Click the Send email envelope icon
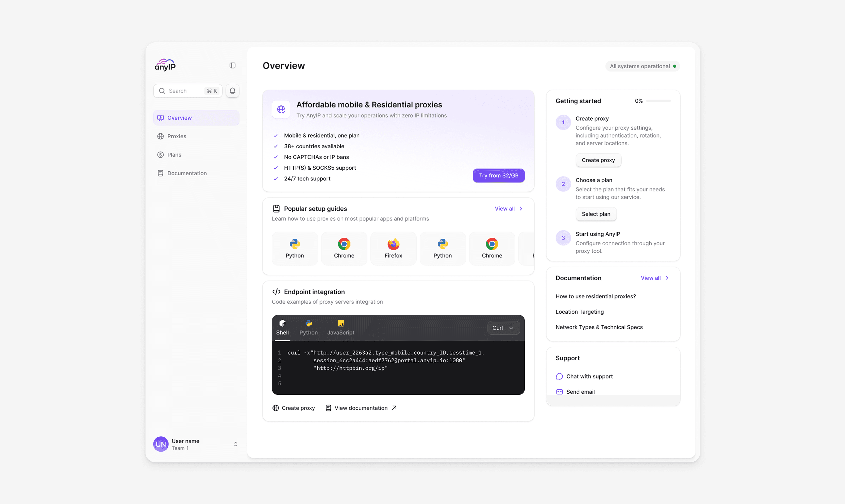 (559, 392)
